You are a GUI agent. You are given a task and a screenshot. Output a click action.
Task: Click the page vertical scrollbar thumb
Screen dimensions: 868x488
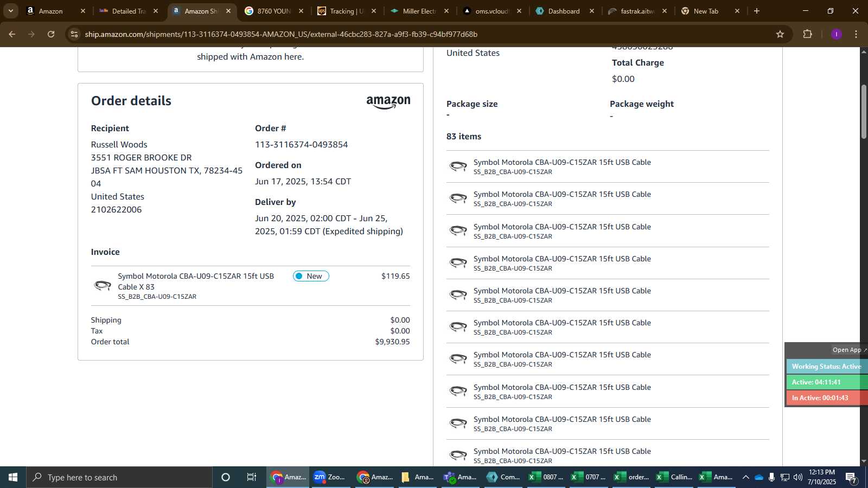pos(864,111)
